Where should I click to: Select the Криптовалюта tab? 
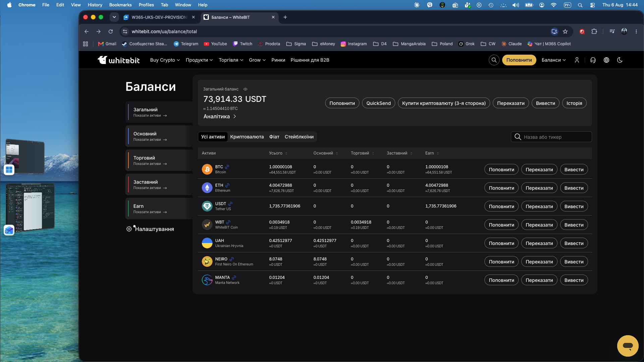click(x=247, y=137)
